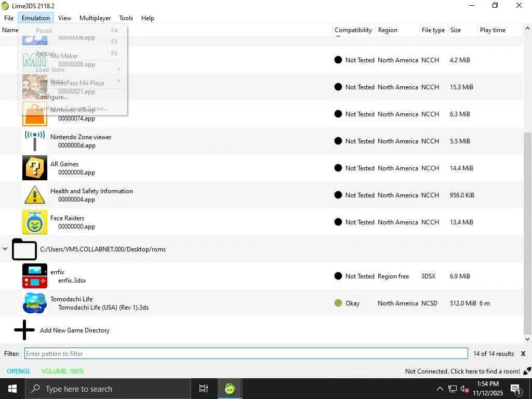Open the Help menu

point(148,18)
